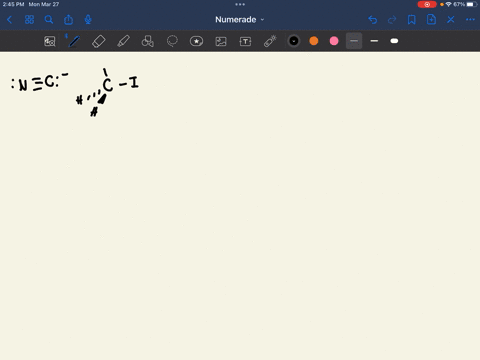480x360 pixels.
Task: Select the Eraser tool
Action: [x=99, y=41]
